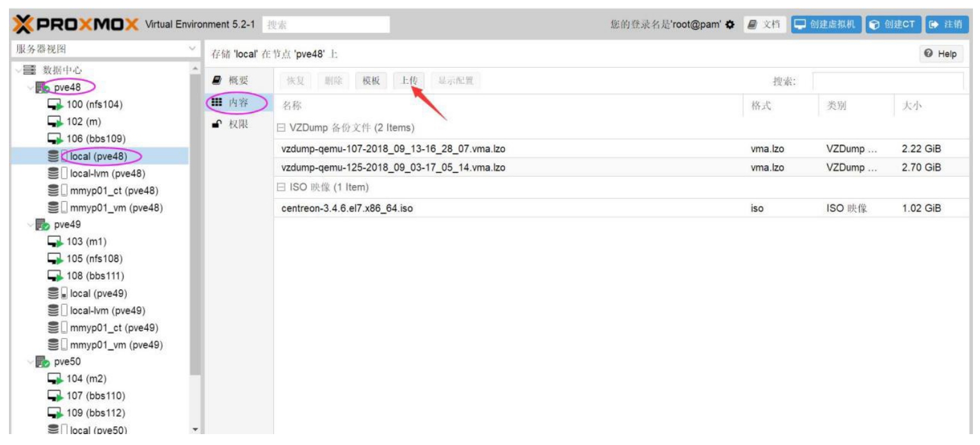Screen dimensions: 980x445
Task: Select VM icon for 100 (nfs104)
Action: click(x=56, y=104)
